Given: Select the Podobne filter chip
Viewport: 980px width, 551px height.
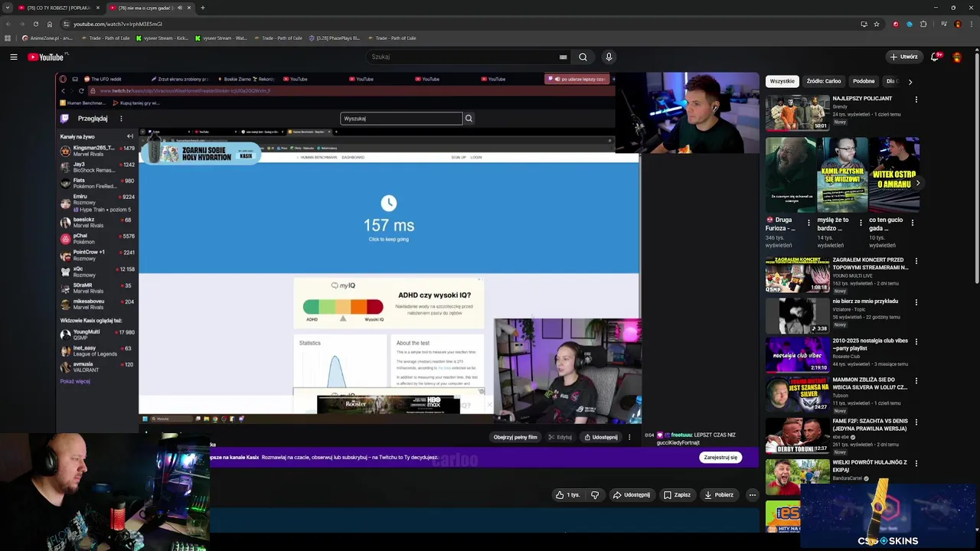Looking at the screenshot, I should tap(864, 81).
